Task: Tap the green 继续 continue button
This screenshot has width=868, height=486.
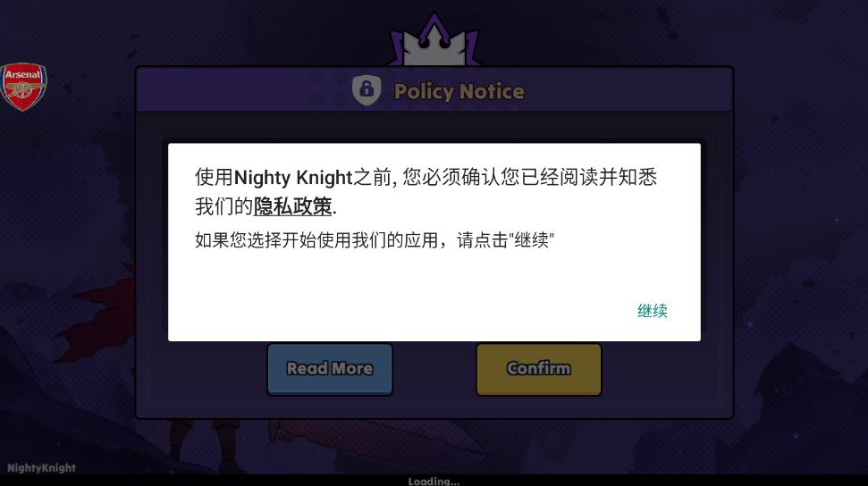Action: click(652, 311)
